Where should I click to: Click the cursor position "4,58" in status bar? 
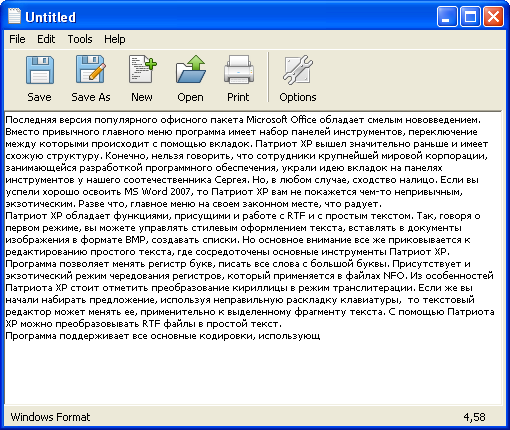[474, 417]
